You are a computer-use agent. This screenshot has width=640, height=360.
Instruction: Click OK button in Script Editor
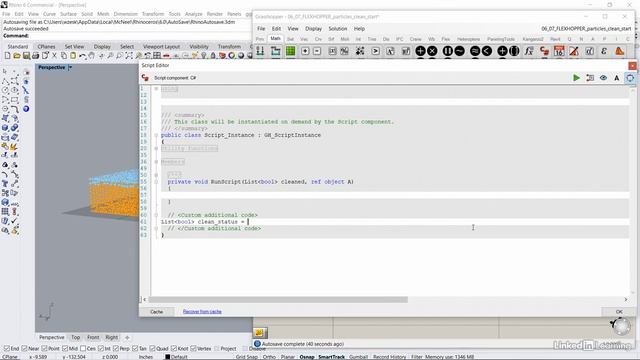619,311
